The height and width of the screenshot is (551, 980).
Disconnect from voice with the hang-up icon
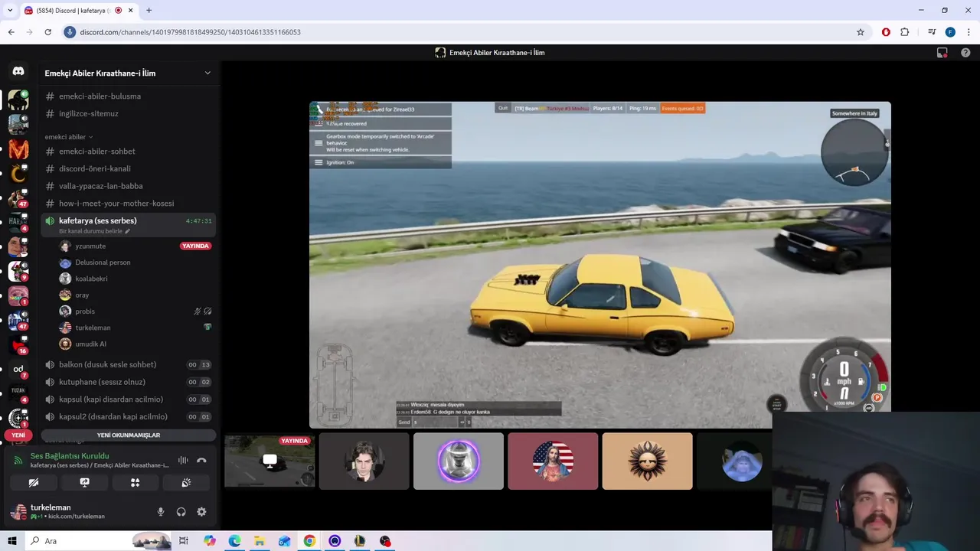click(201, 460)
